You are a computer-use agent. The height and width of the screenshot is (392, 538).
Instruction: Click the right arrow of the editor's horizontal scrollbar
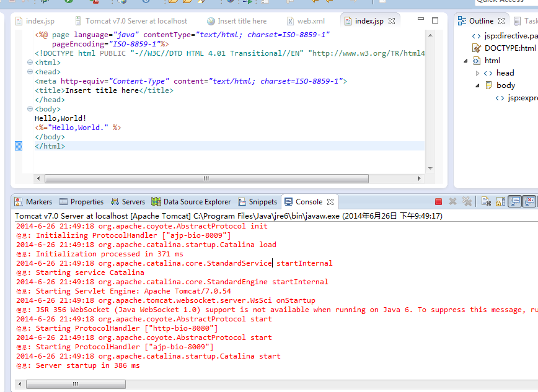coord(419,178)
